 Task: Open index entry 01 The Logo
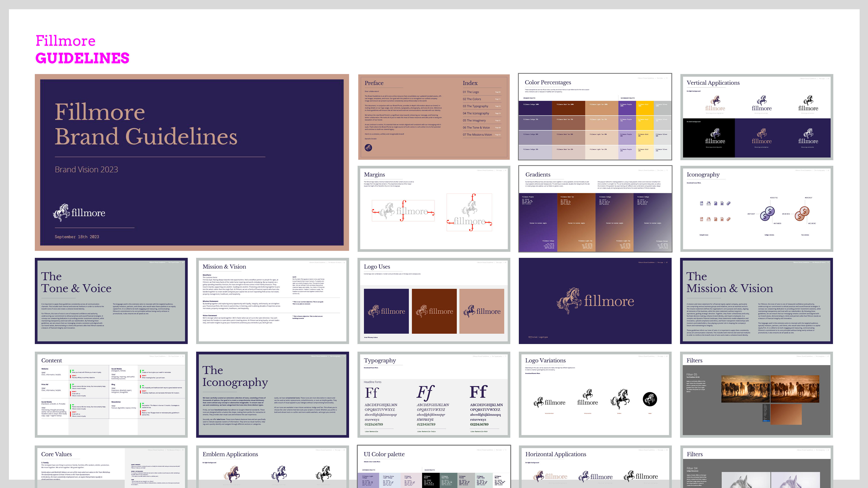(471, 92)
